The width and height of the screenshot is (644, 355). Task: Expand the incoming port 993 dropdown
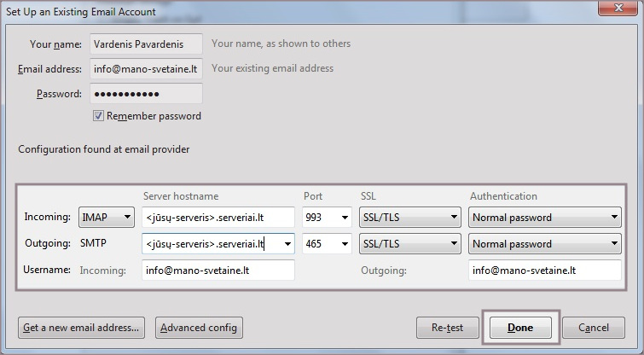point(327,218)
